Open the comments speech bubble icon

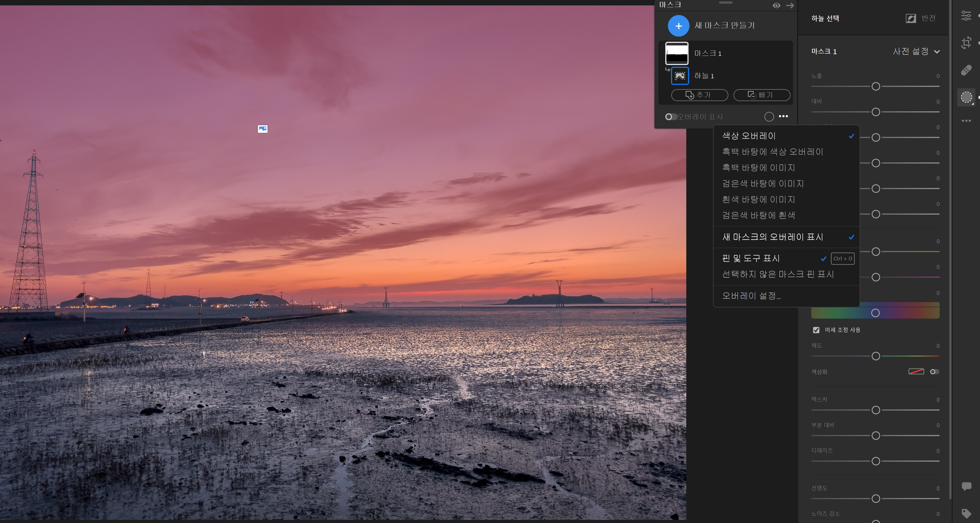point(966,486)
